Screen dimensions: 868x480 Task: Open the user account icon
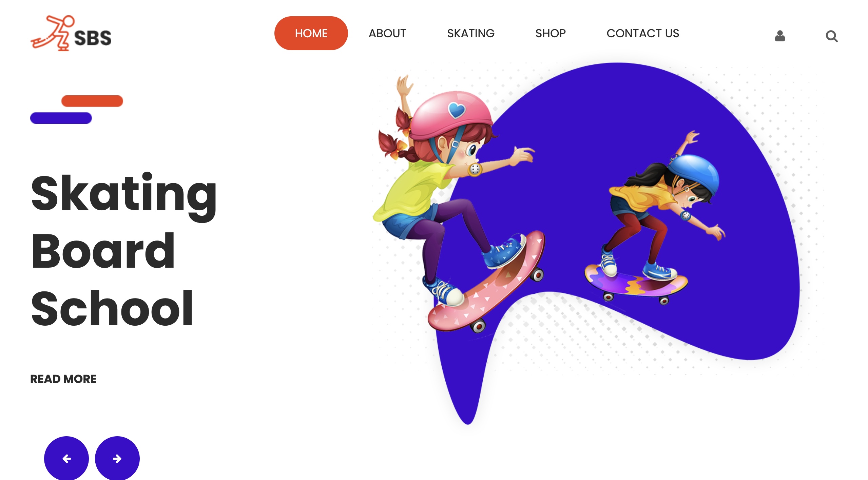pyautogui.click(x=780, y=36)
